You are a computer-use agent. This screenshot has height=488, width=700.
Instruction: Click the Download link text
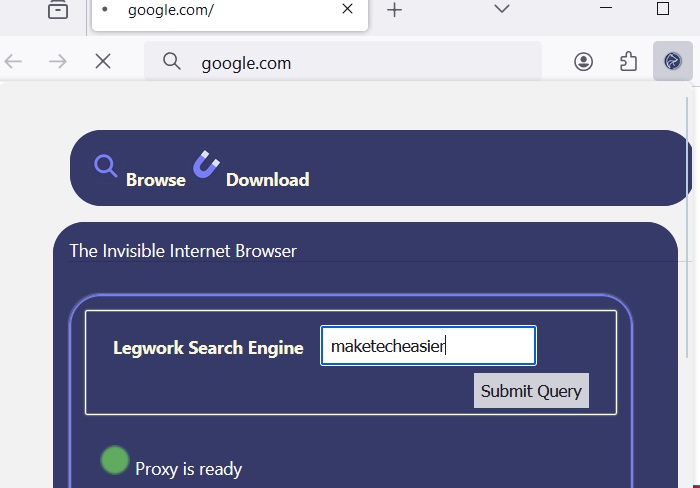click(267, 179)
